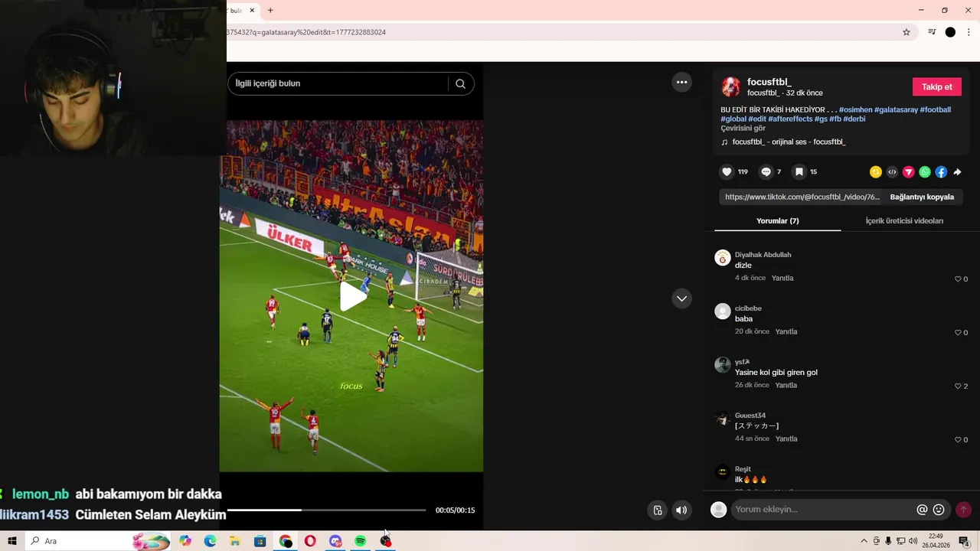Open File Explorer from the taskbar
980x551 pixels.
pos(235,541)
